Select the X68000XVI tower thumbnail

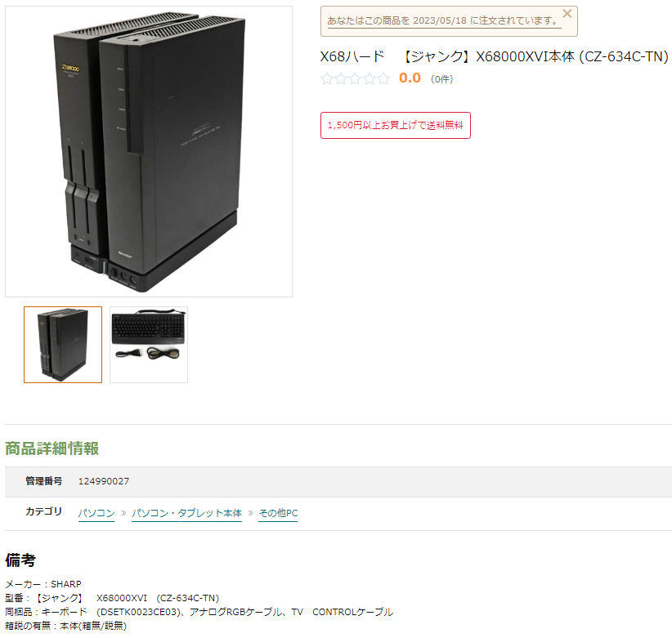(63, 345)
